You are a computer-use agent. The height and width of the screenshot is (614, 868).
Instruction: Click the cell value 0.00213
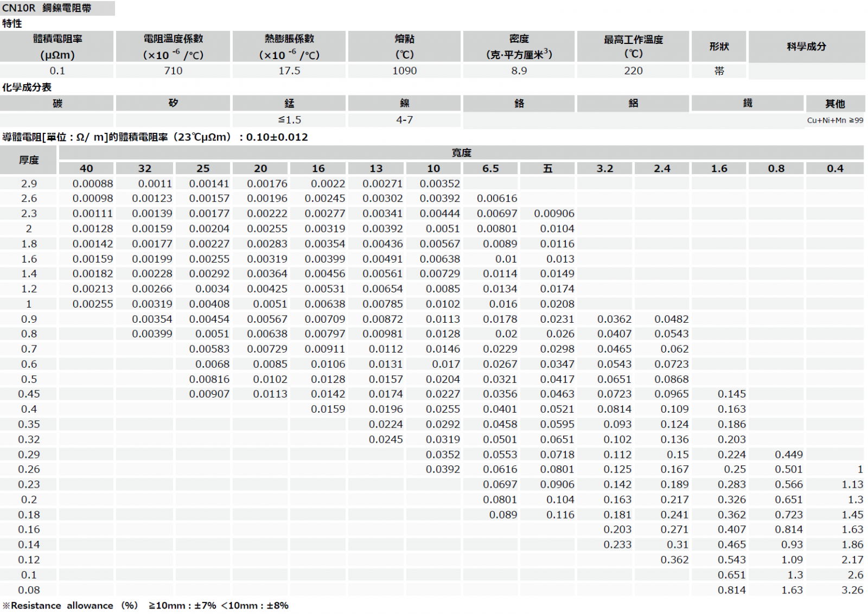pos(93,289)
